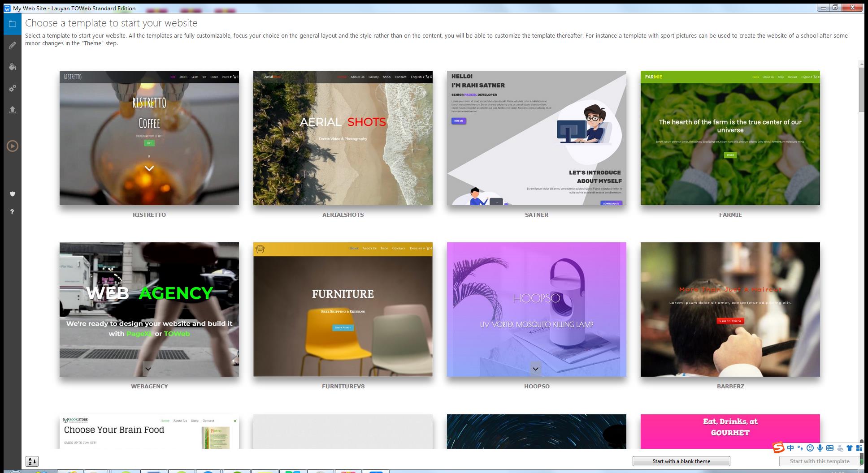
Task: Click Start with a blank theme
Action: (x=681, y=461)
